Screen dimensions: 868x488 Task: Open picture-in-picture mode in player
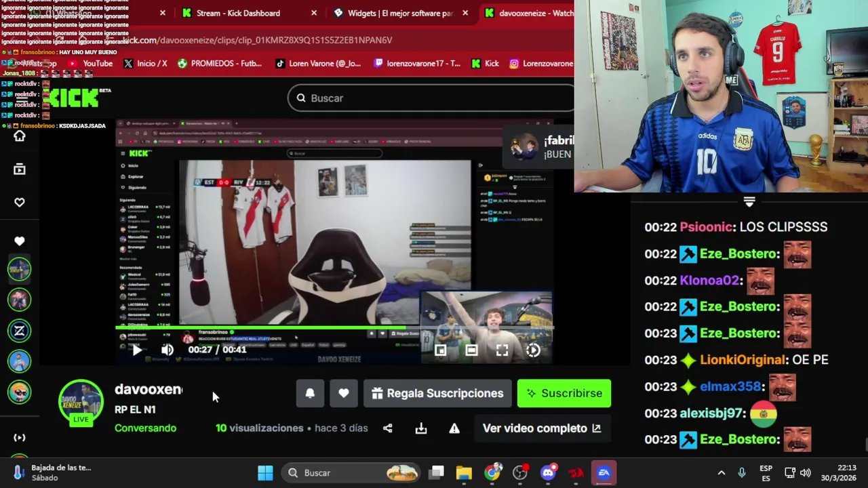tap(440, 350)
